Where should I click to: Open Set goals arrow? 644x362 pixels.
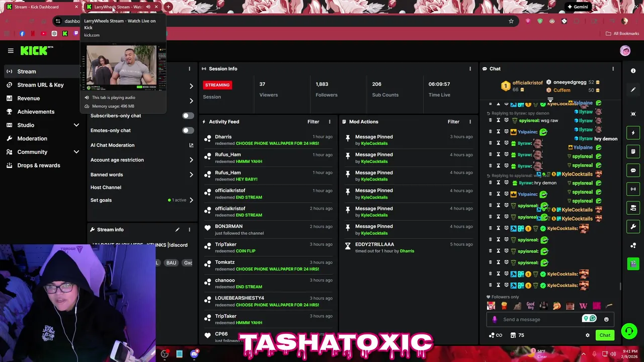click(x=191, y=200)
